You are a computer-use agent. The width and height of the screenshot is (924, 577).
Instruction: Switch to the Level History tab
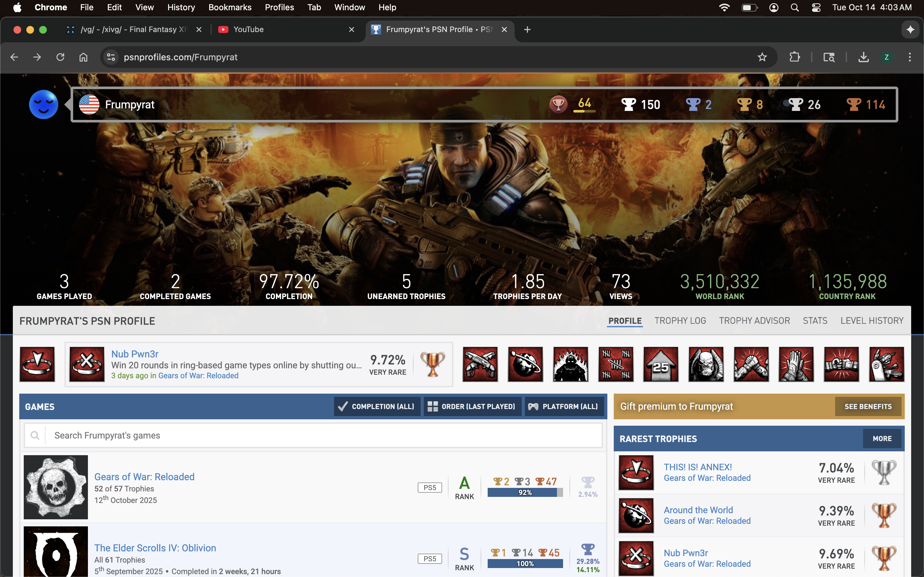[872, 321]
